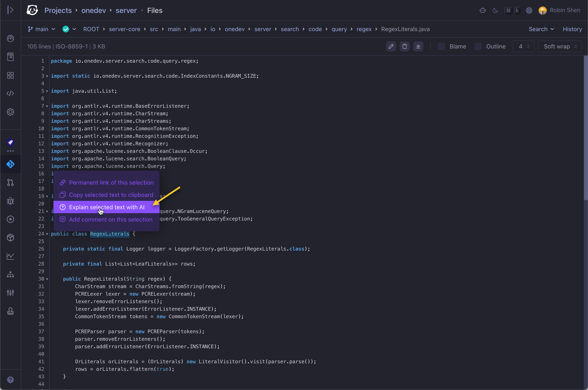The height and width of the screenshot is (390, 588).
Task: Delete RegexLiterals.java via the trash icon
Action: pos(404,46)
